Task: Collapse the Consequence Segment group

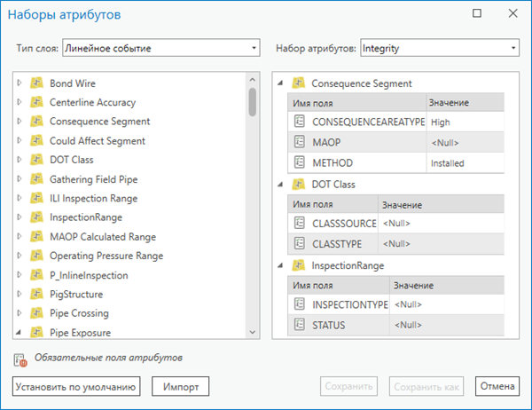Action: 280,83
